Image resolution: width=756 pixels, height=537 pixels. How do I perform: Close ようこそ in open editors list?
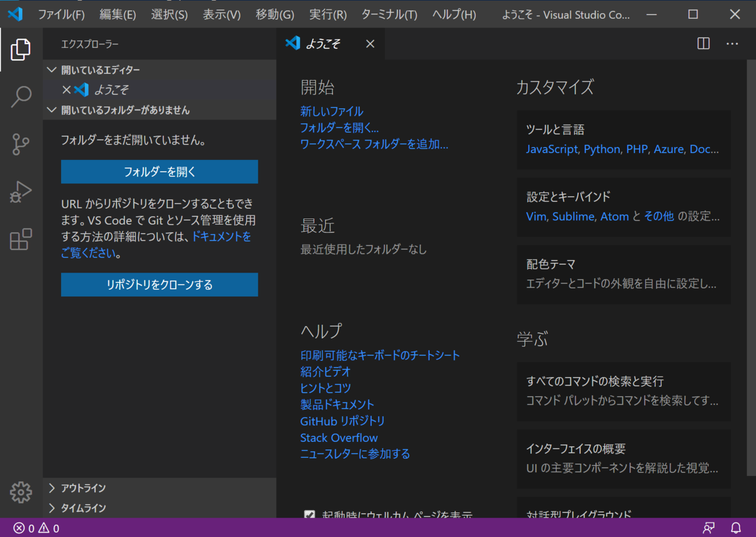66,90
